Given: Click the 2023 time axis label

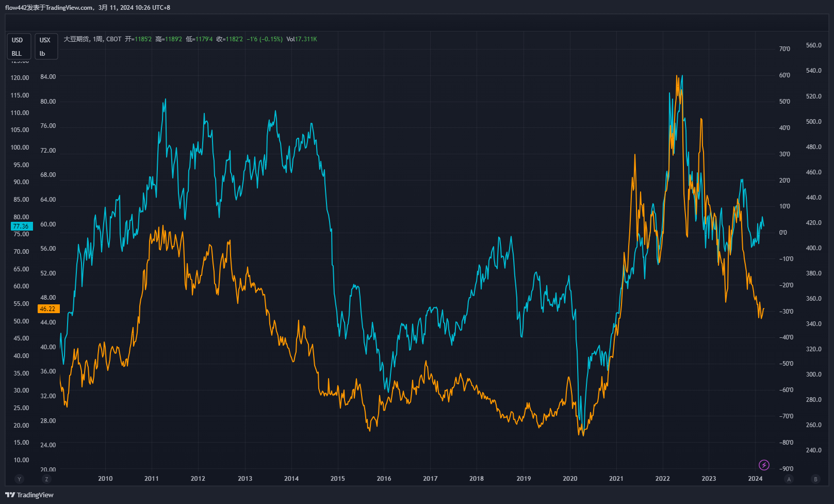Looking at the screenshot, I should [709, 479].
